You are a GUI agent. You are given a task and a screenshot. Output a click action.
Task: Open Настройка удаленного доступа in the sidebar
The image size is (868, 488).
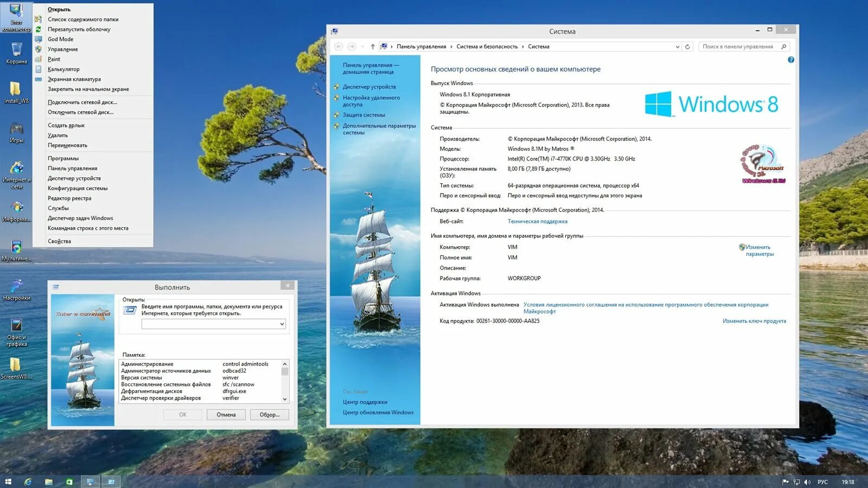coord(371,101)
